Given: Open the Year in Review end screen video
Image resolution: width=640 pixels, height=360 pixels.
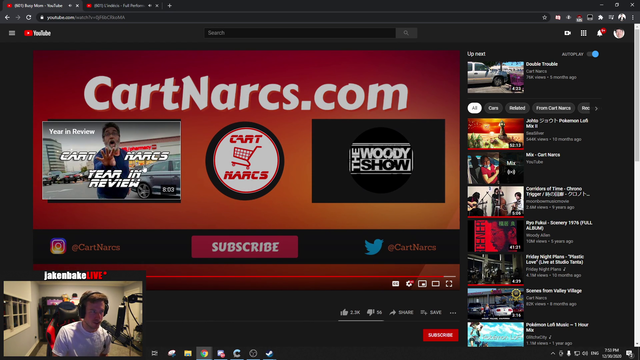Looking at the screenshot, I should (x=111, y=160).
